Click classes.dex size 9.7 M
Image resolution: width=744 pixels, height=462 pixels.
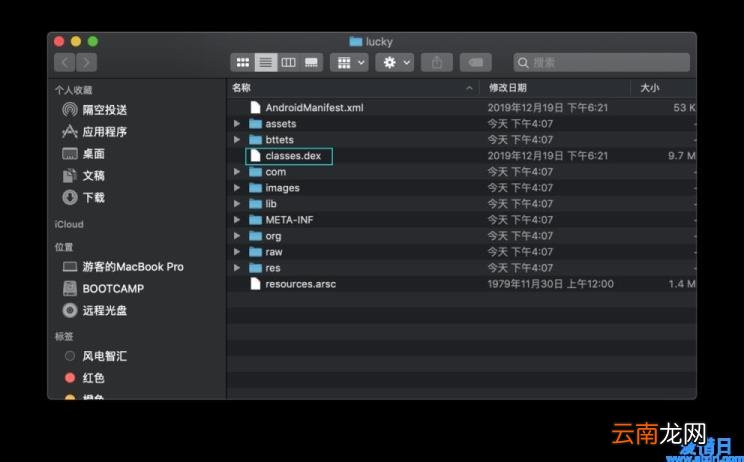(x=682, y=156)
